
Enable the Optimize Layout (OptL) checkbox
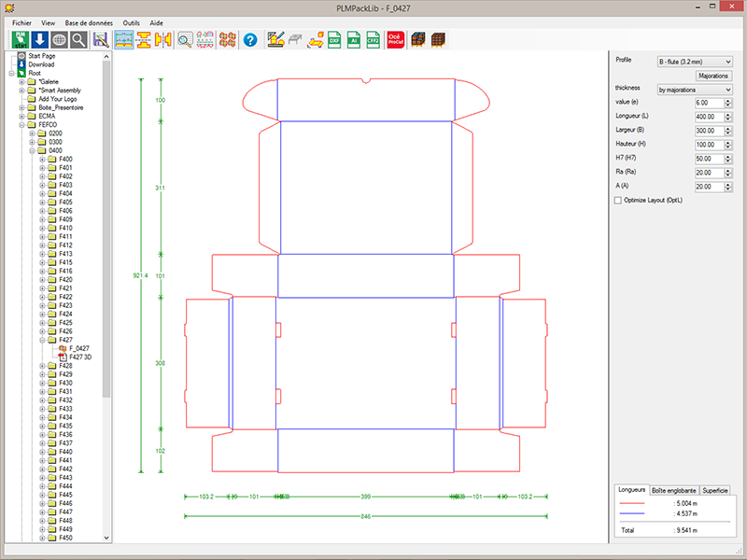pos(617,201)
